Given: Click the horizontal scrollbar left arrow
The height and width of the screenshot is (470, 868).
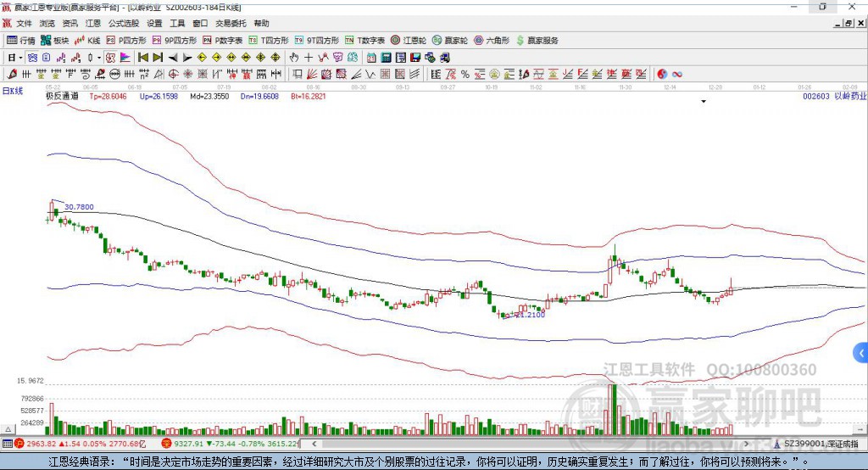Looking at the screenshot, I should tap(314, 444).
